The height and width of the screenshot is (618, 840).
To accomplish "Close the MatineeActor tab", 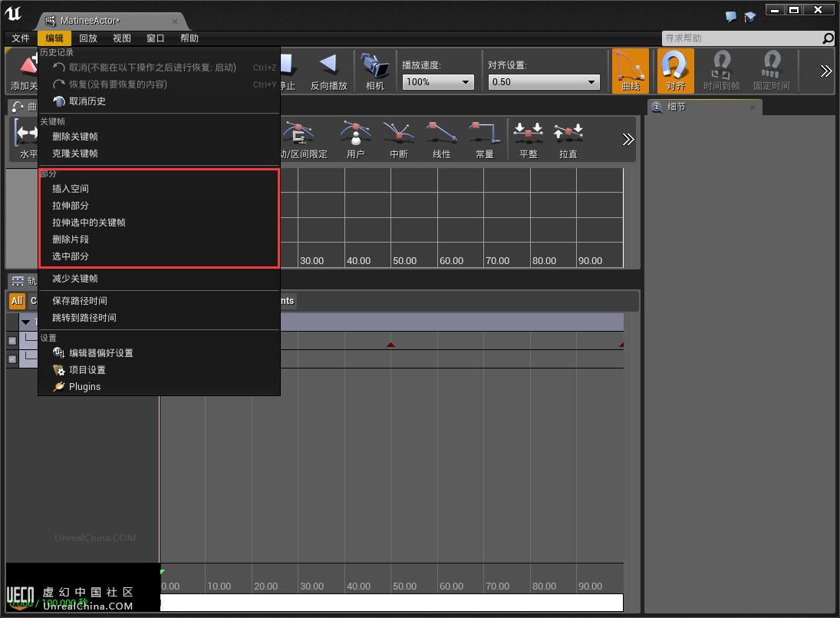I will point(175,21).
